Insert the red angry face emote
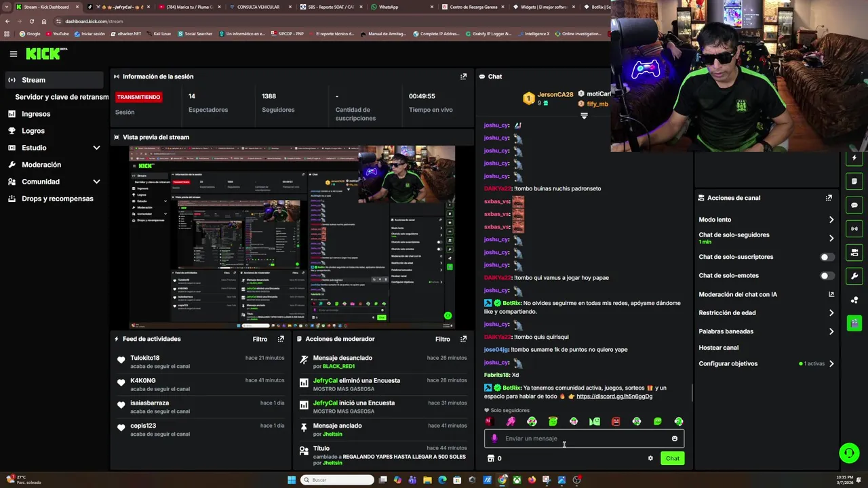Image resolution: width=868 pixels, height=488 pixels. coord(616,422)
